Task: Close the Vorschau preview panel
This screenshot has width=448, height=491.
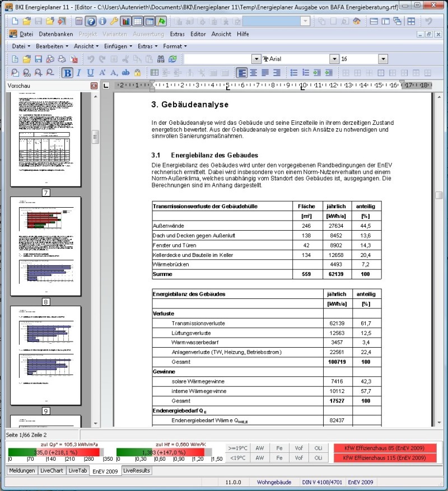Action: (x=94, y=86)
